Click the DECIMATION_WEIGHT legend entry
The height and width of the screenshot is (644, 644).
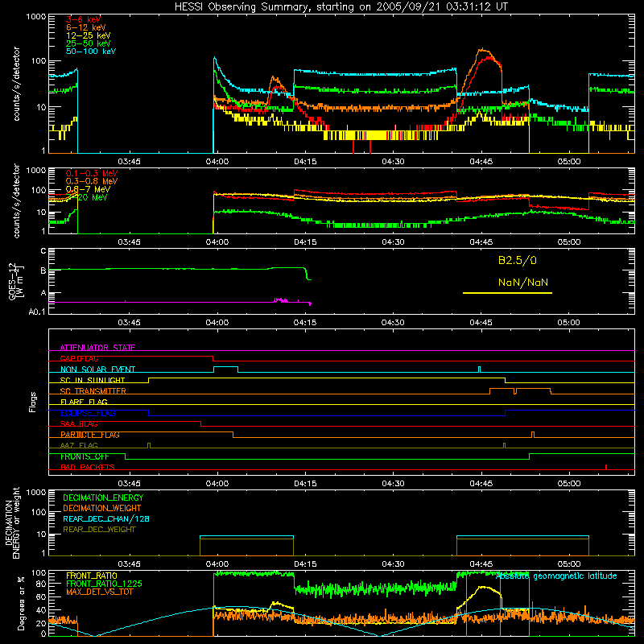point(102,508)
